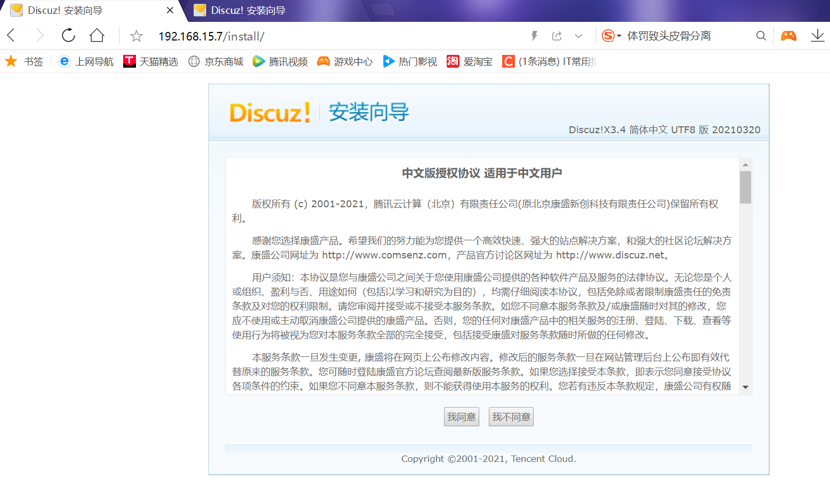Viewport: 830px width, 504px height.
Task: Click the search box text 体罚致头皮骨分离
Action: (x=669, y=36)
